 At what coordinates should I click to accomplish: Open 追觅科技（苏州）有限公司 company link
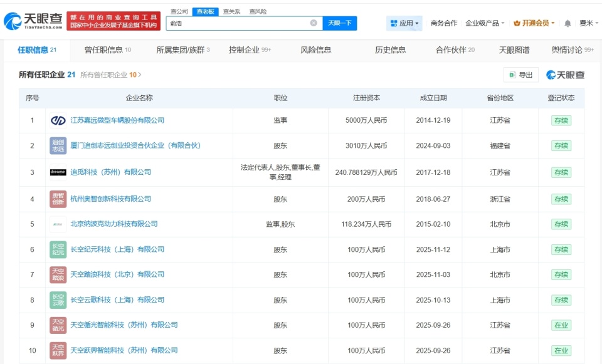[112, 172]
